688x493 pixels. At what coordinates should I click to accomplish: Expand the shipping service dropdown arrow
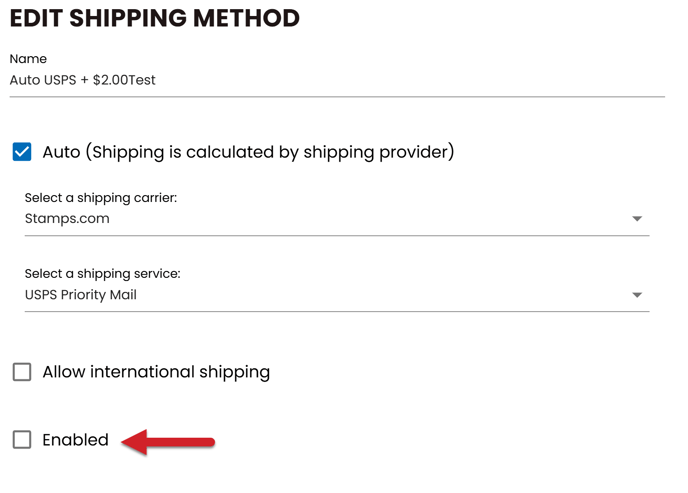tap(637, 295)
